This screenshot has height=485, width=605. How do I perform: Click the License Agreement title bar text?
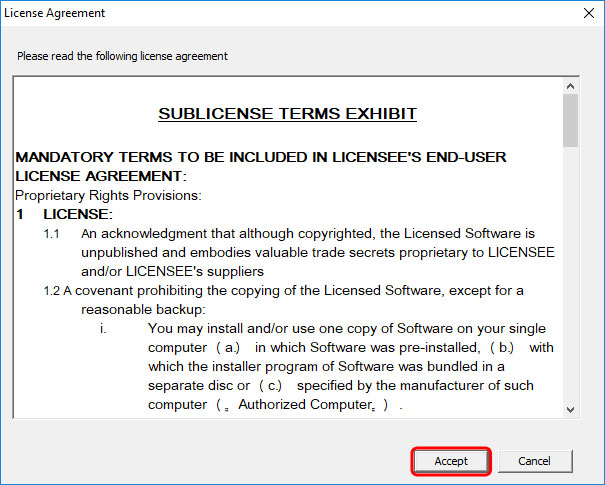(x=55, y=14)
